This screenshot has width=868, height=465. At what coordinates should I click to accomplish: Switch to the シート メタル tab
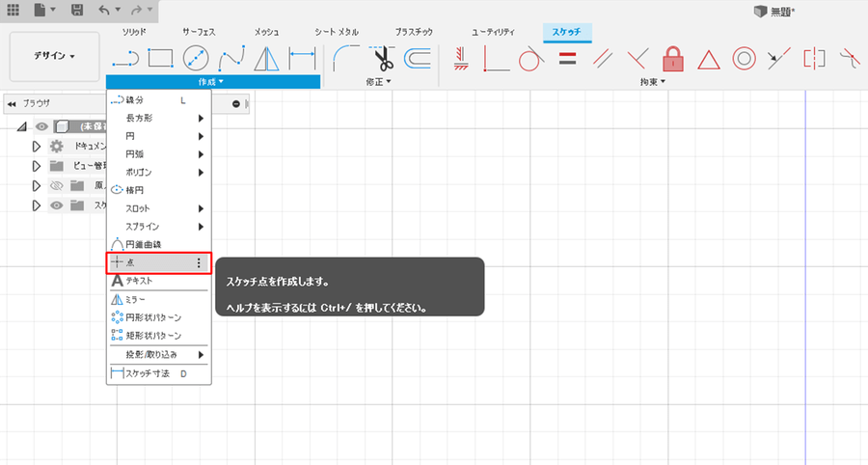point(337,32)
